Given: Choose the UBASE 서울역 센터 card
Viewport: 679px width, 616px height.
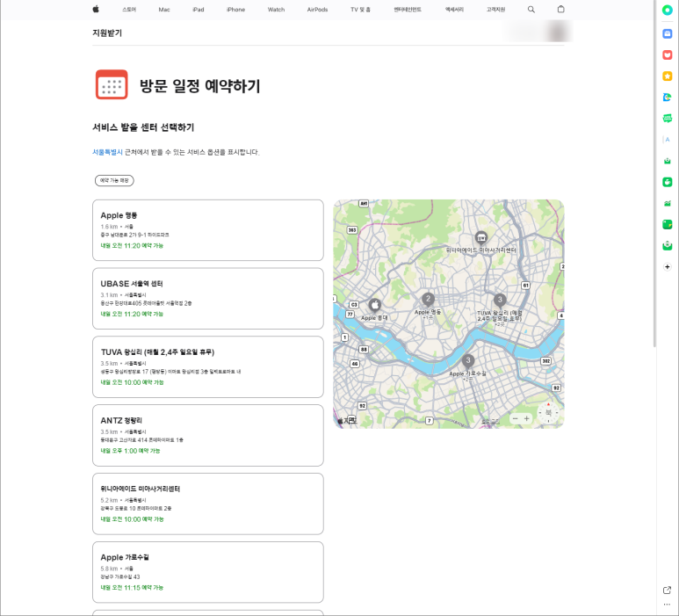Looking at the screenshot, I should [x=207, y=299].
